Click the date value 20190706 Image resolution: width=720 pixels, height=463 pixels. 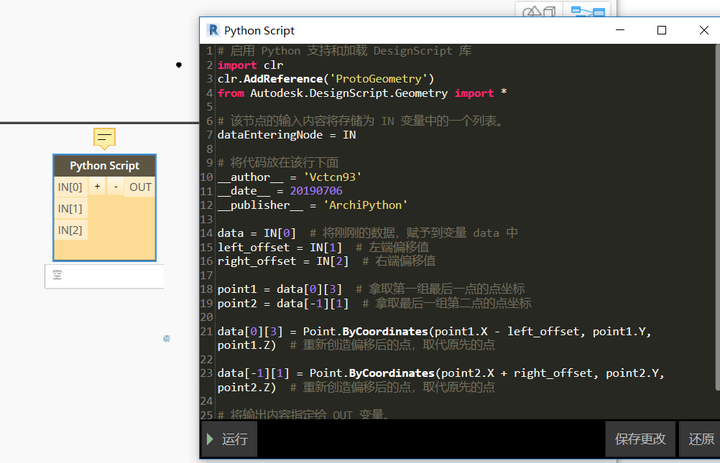click(x=316, y=191)
